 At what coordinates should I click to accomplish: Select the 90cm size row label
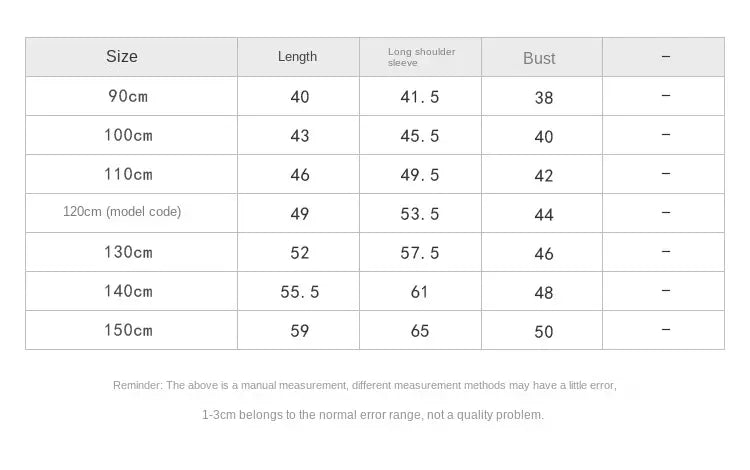pyautogui.click(x=130, y=97)
